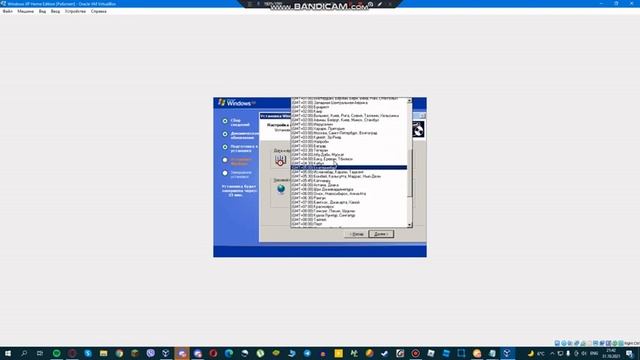Choose the Иерусалим entry

click(x=349, y=124)
